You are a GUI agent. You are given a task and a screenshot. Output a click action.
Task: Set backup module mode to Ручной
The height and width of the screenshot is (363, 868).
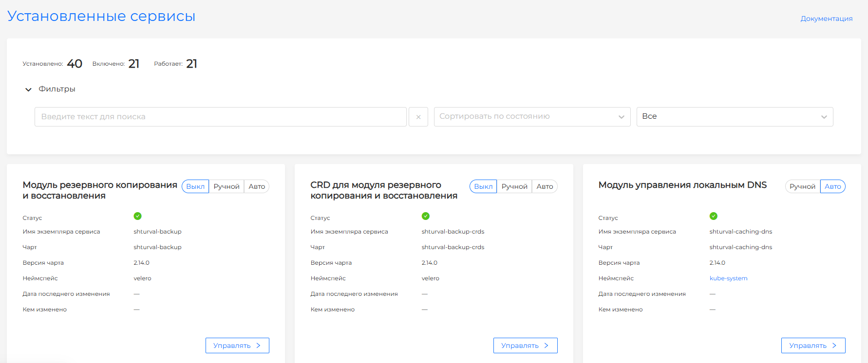click(226, 186)
